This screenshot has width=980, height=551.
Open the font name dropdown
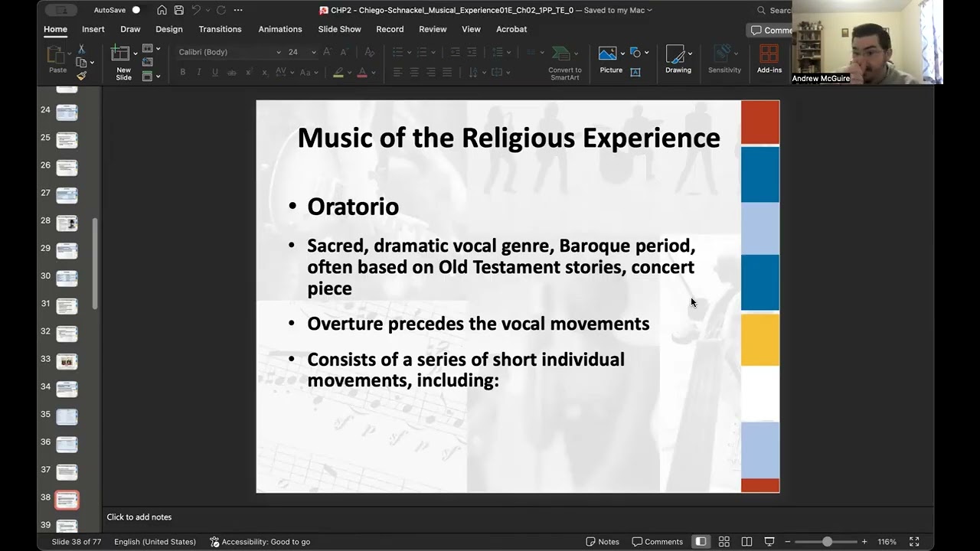278,52
